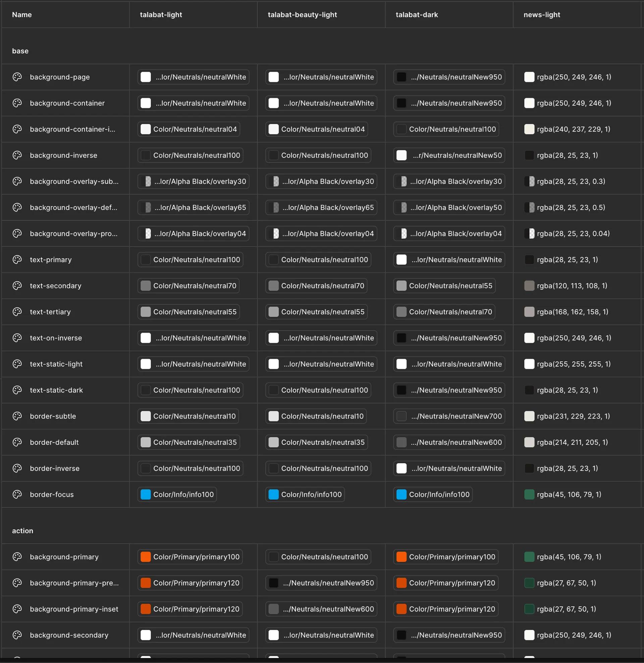644x663 pixels.
Task: Click the action section label
Action: 22,531
